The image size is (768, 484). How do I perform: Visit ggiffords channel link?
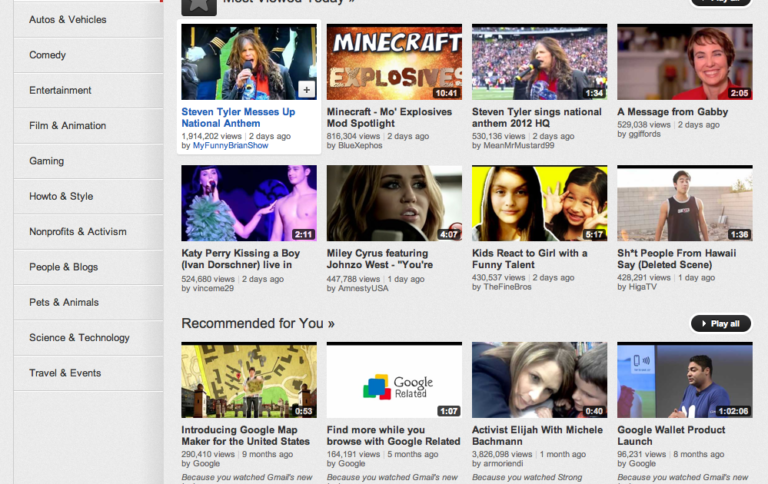pyautogui.click(x=645, y=134)
